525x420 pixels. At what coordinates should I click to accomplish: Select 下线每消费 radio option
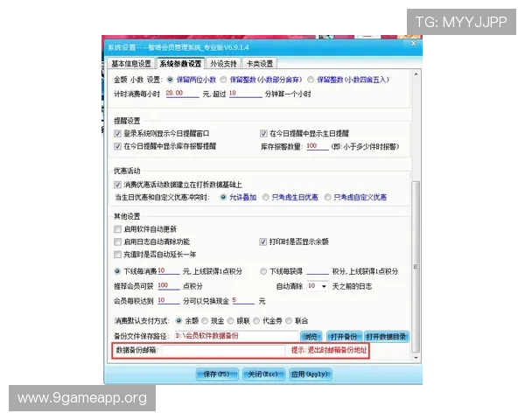click(x=117, y=271)
